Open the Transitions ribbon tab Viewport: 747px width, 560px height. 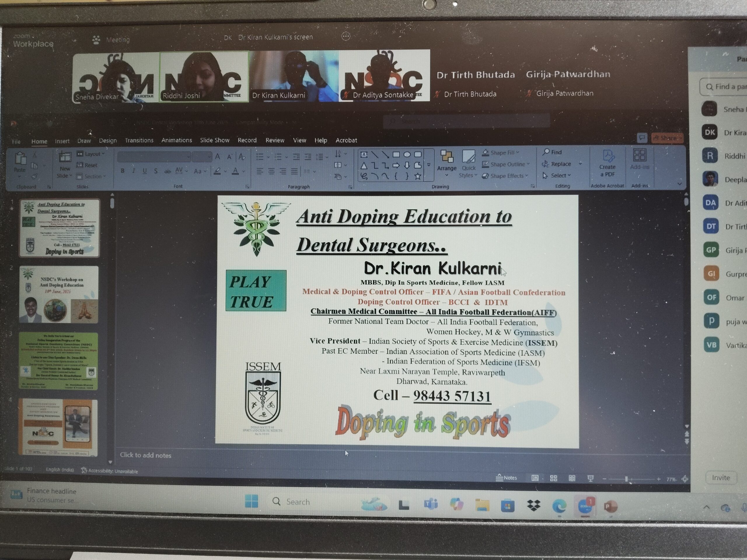point(139,140)
